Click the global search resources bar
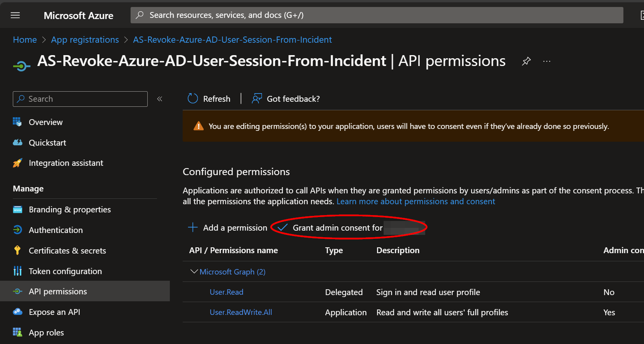The width and height of the screenshot is (644, 344). point(377,15)
